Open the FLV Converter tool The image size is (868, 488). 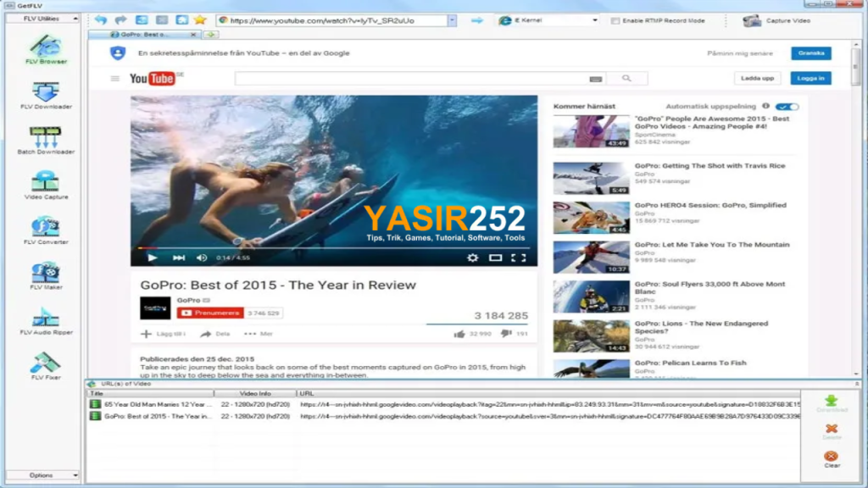pos(46,230)
